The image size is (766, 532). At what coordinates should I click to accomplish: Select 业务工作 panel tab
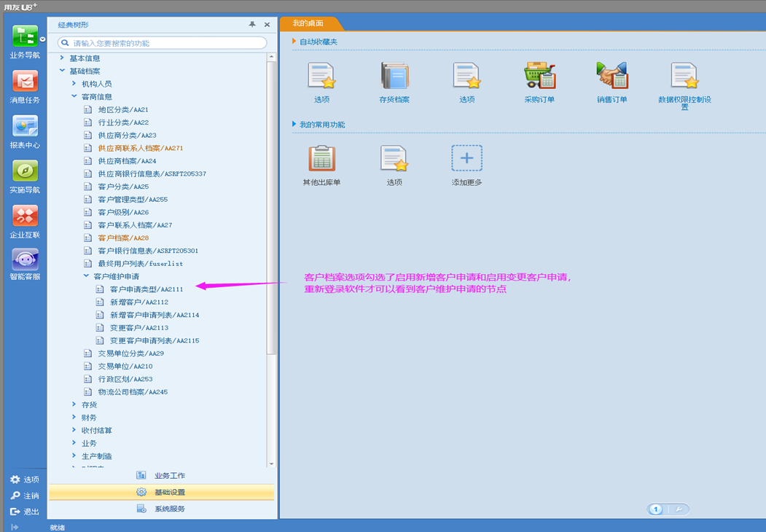click(x=161, y=475)
